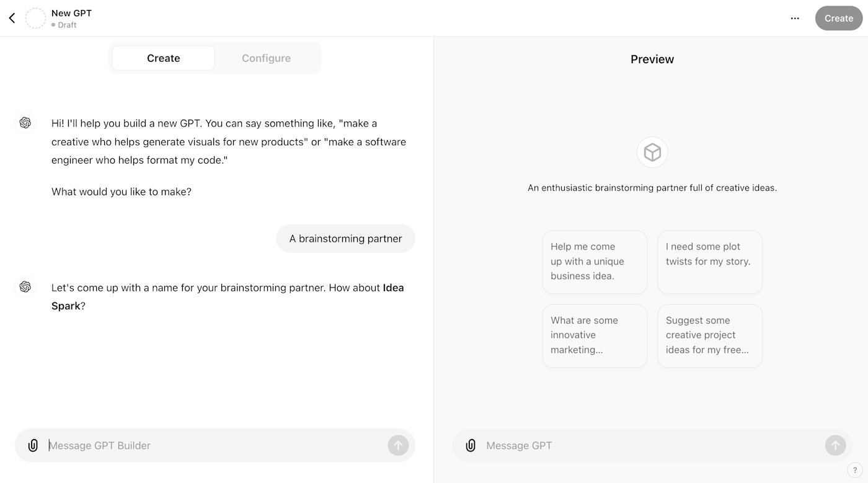Click the cube icon in Preview
The height and width of the screenshot is (483, 868).
[652, 153]
